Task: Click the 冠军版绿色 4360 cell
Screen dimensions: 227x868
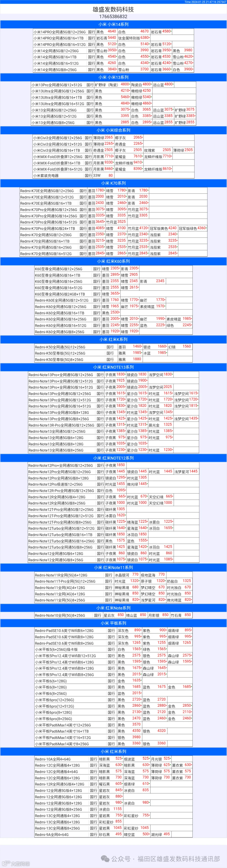Action: 192,228
